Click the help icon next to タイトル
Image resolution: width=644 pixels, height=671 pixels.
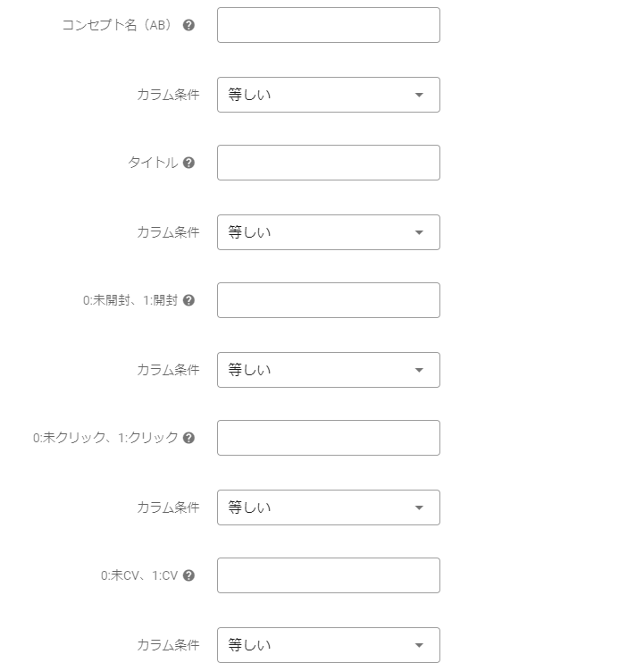click(188, 163)
